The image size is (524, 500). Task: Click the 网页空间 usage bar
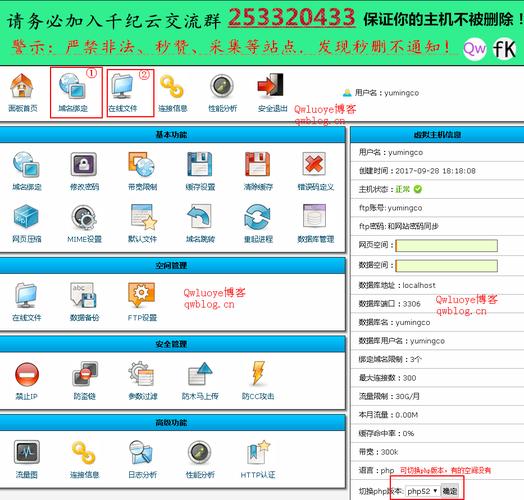(446, 246)
